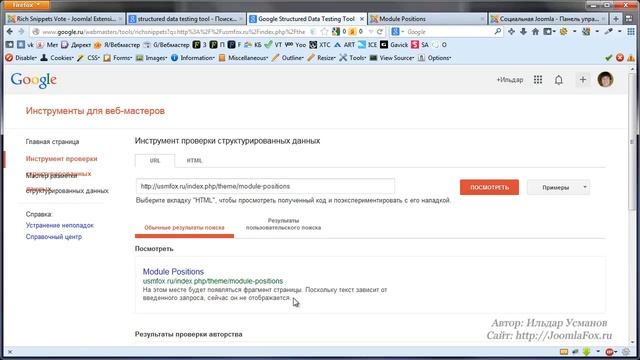This screenshot has width=640, height=360.
Task: Expand the Forms developer menu
Action: coord(118,58)
